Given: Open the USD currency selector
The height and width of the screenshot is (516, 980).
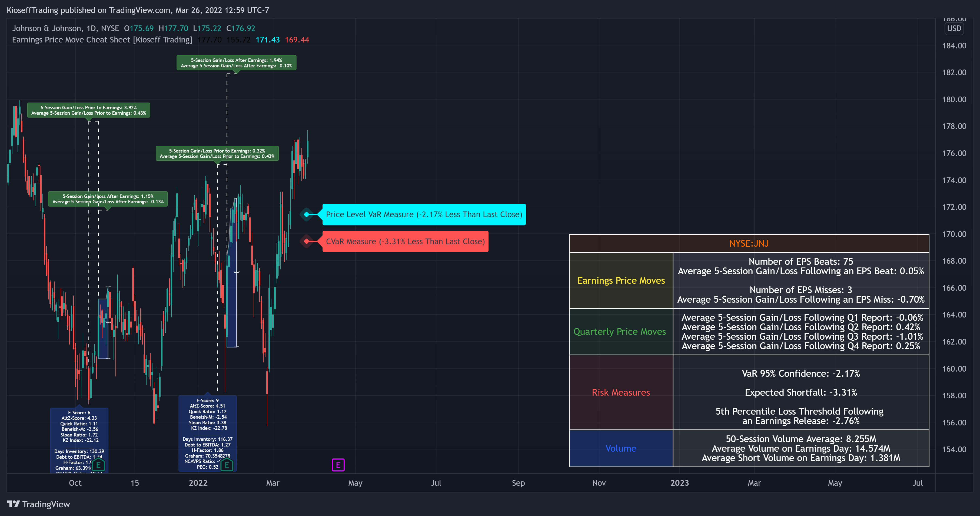Looking at the screenshot, I should click(954, 29).
